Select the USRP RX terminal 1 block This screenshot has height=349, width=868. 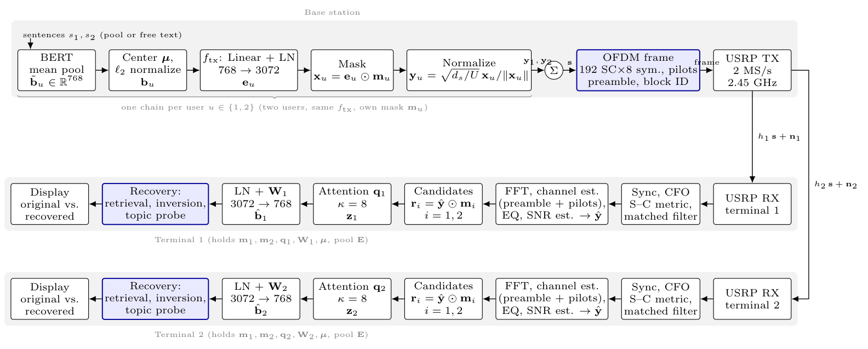(752, 204)
